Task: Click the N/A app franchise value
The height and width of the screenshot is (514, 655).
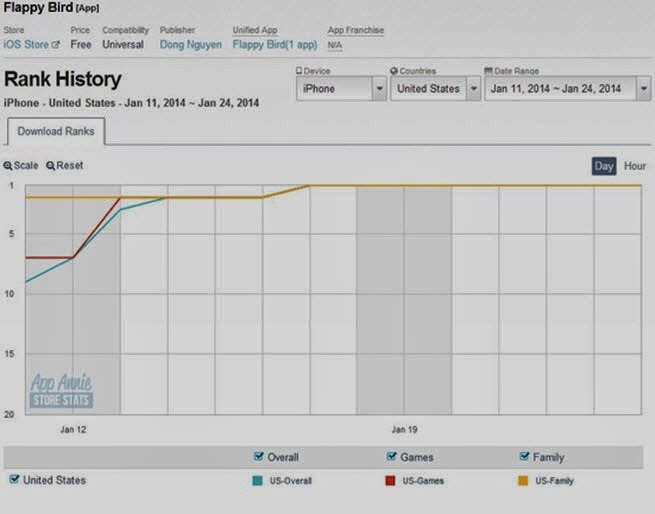Action: (x=335, y=45)
